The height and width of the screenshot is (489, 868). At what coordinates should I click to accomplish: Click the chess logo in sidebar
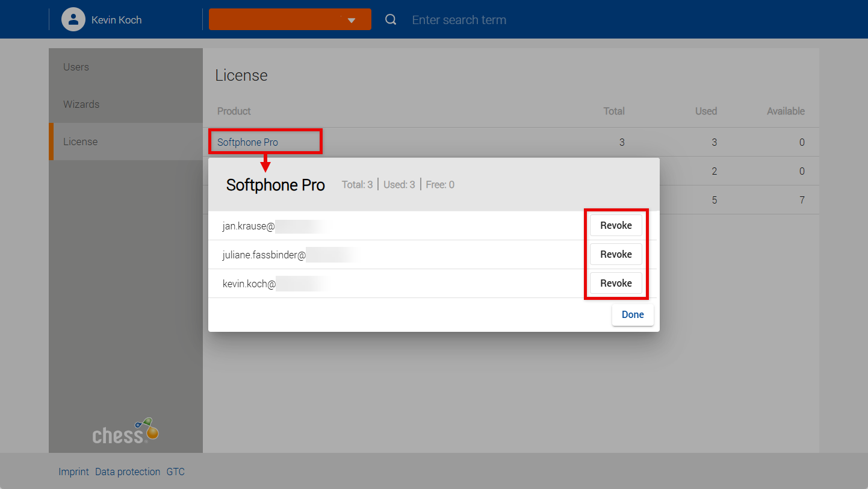point(125,431)
